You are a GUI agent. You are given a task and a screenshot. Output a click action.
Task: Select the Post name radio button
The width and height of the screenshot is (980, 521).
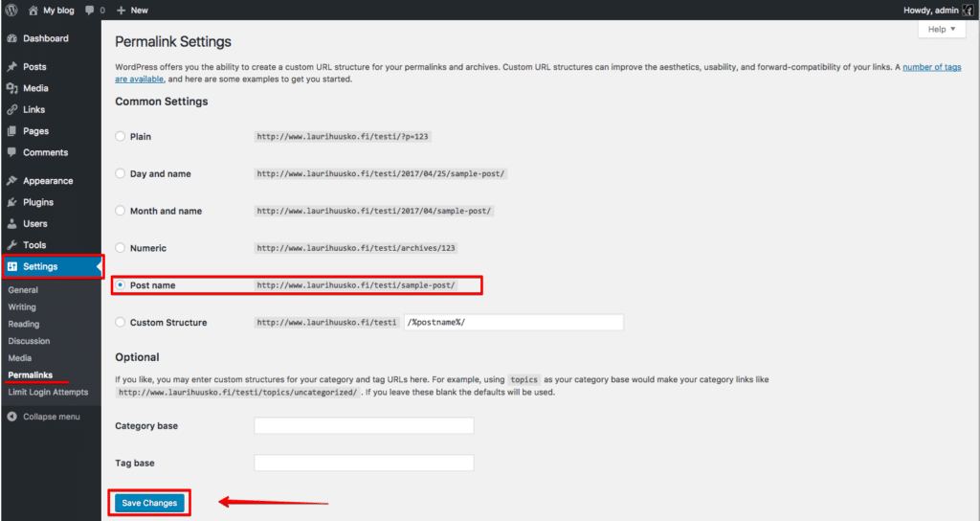tap(120, 285)
